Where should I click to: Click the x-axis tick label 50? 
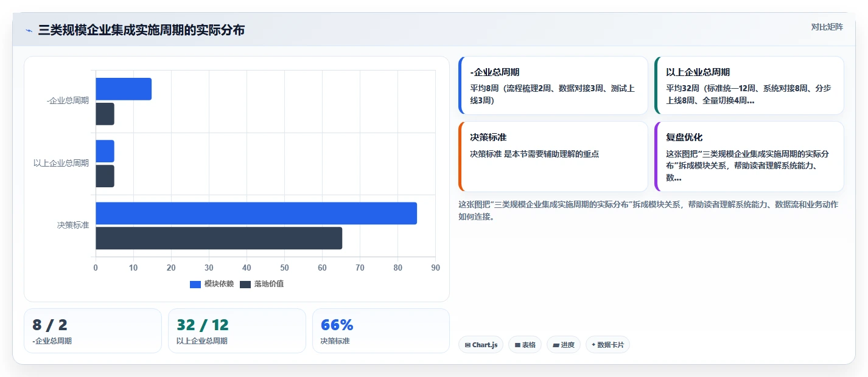[x=284, y=268]
